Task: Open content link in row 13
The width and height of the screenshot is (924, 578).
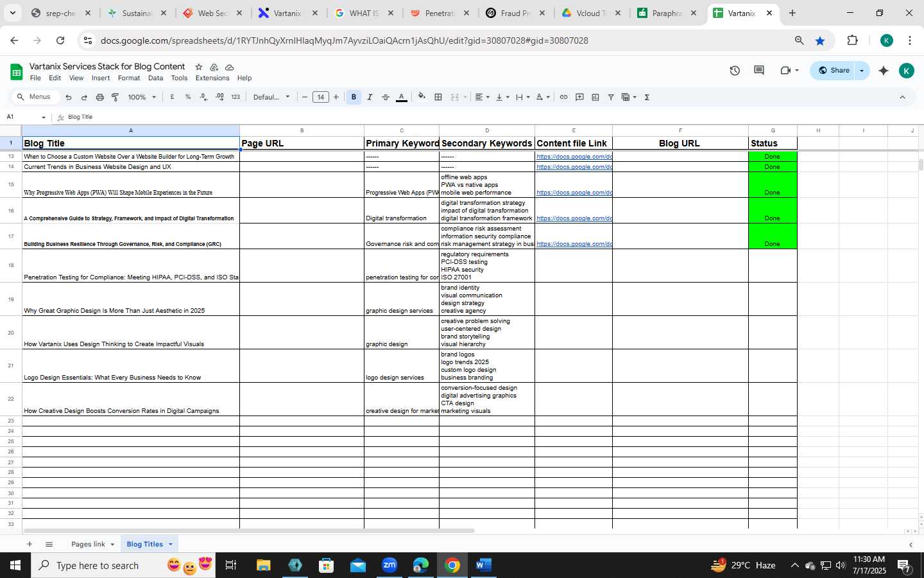Action: (x=574, y=157)
